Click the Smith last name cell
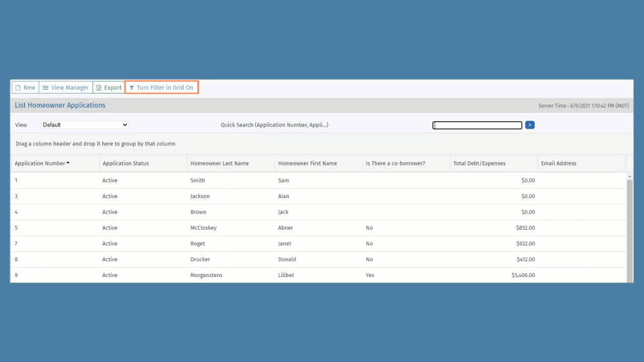This screenshot has height=362, width=644. point(198,180)
